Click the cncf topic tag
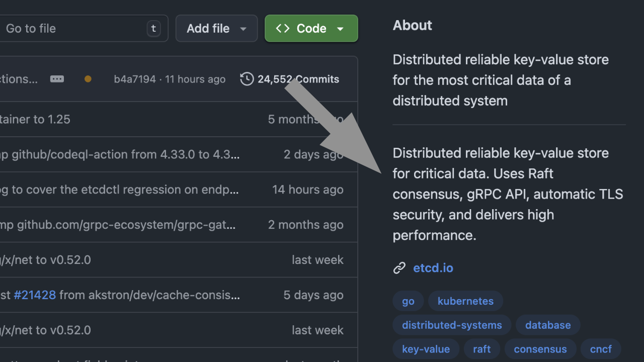This screenshot has height=362, width=644. 601,349
